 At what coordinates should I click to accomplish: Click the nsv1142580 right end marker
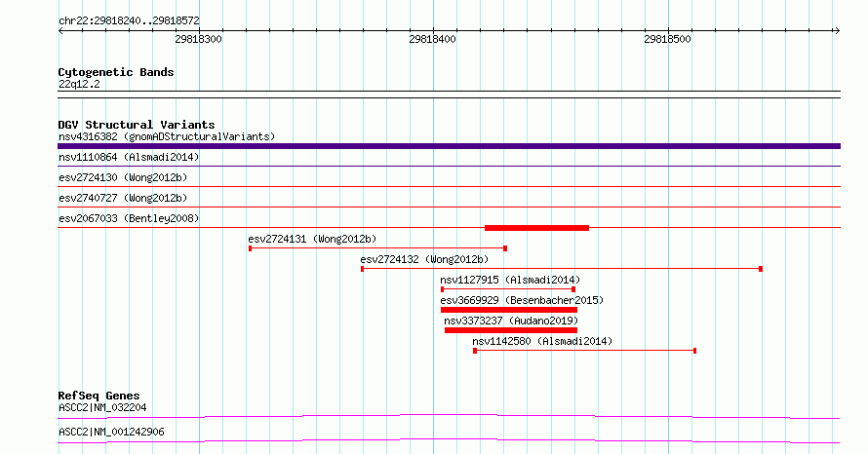[694, 351]
